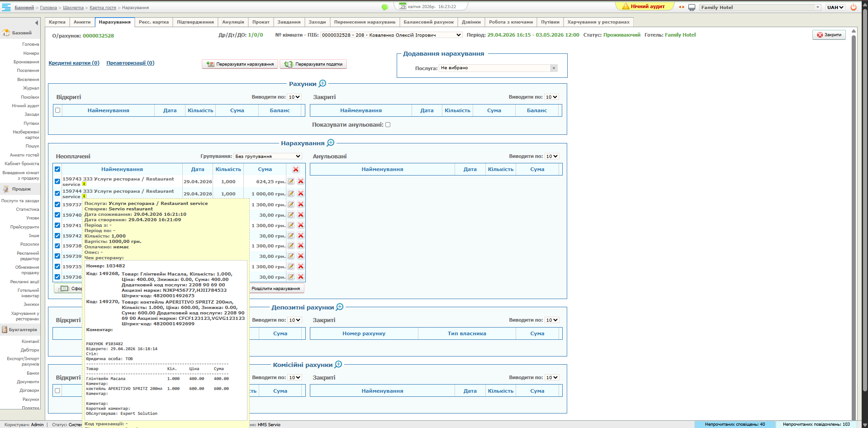Delete the 624,25 грн. charge row
This screenshot has height=428, width=868.
pyautogui.click(x=301, y=181)
